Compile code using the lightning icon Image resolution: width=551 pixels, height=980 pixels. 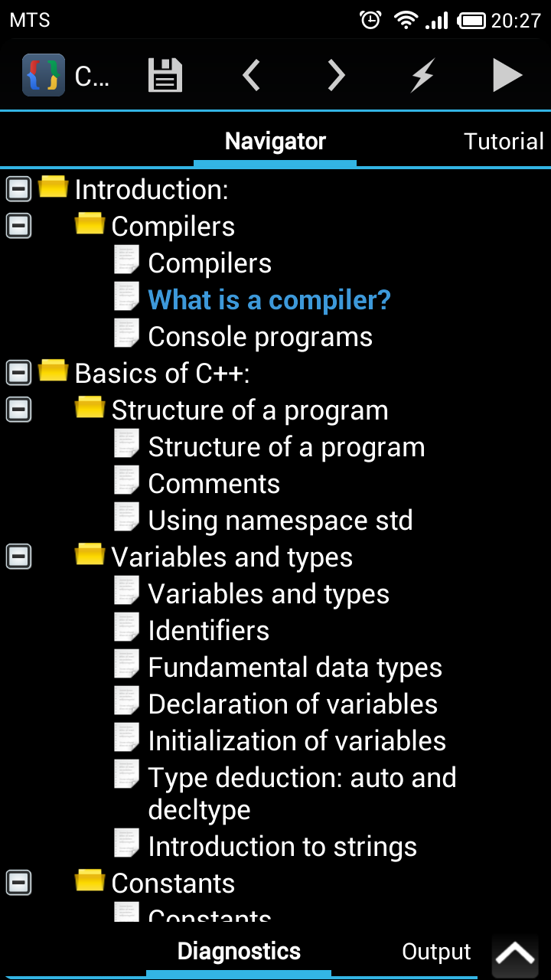point(421,74)
